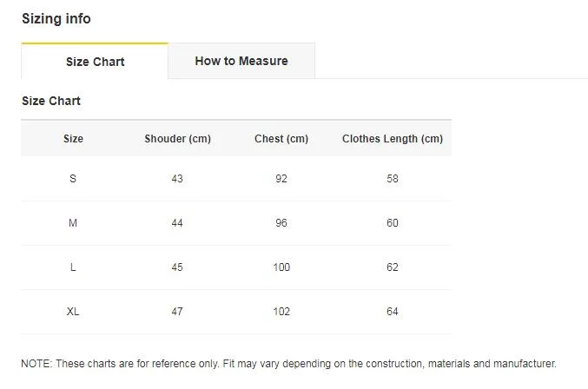Click clothes length value 64 for XL
The image size is (588, 389).
[x=393, y=312]
